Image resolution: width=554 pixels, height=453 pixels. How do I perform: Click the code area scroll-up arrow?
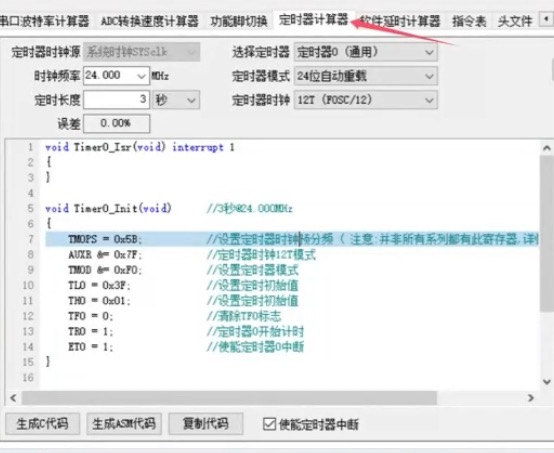tap(547, 148)
